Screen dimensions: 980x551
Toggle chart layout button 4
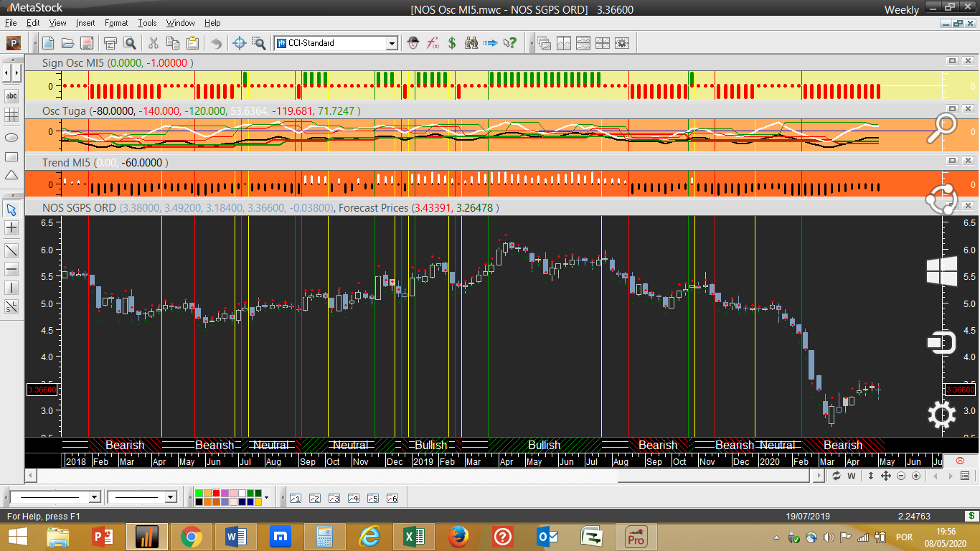tap(353, 498)
